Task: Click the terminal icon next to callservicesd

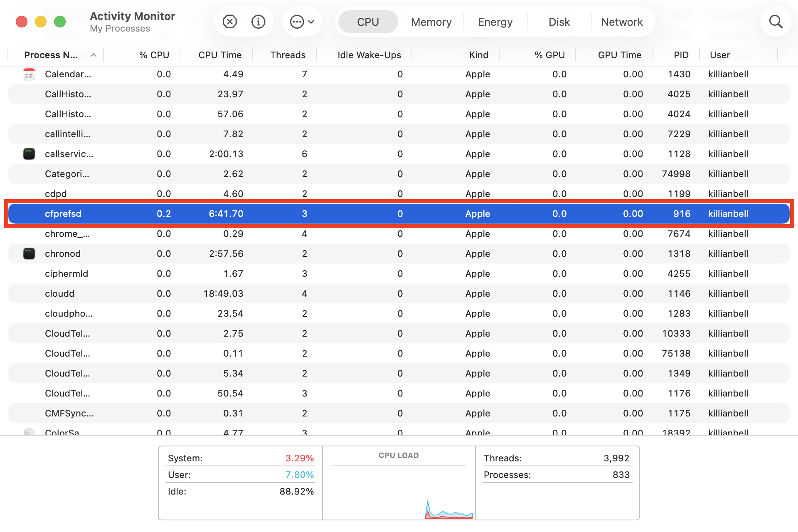Action: (29, 154)
